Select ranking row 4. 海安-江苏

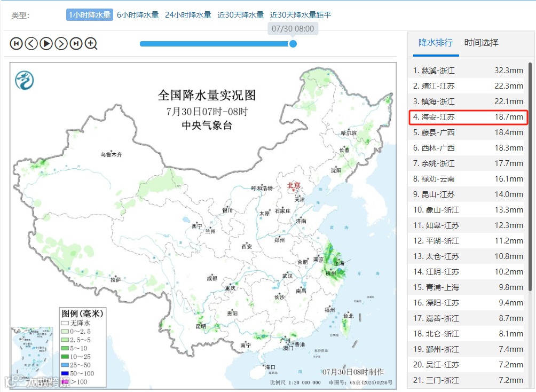coord(468,117)
